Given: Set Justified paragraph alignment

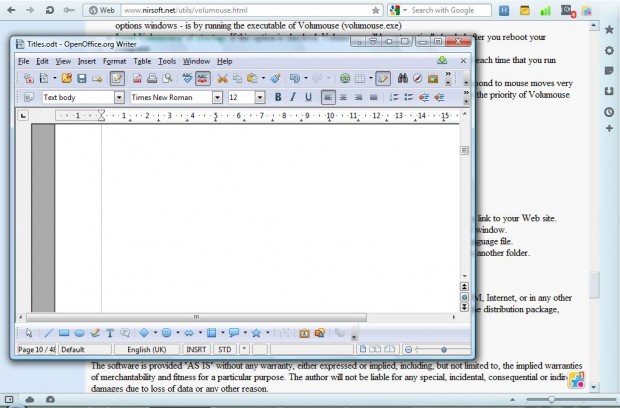Looking at the screenshot, I should [x=373, y=97].
